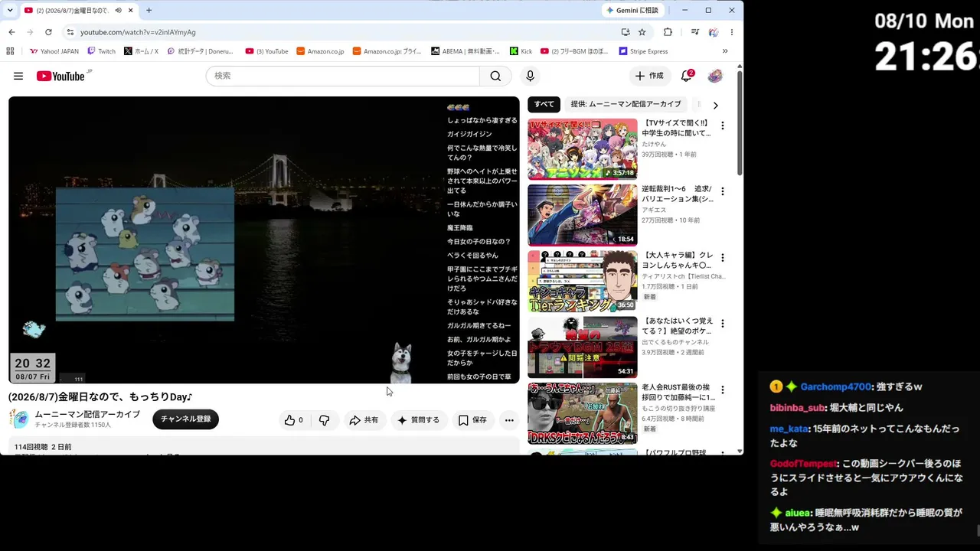
Task: Click the page vertical scrollbar
Action: click(x=740, y=122)
